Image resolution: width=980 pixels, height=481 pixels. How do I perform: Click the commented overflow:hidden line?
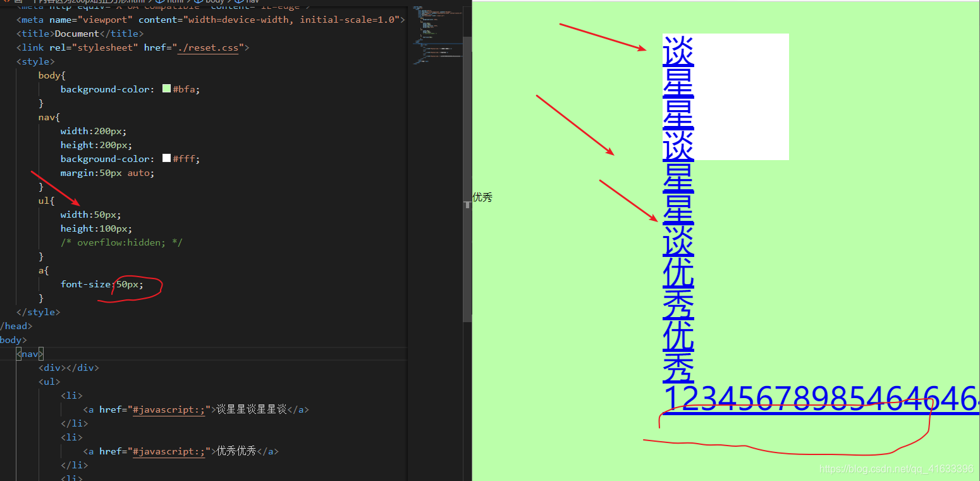(x=121, y=242)
